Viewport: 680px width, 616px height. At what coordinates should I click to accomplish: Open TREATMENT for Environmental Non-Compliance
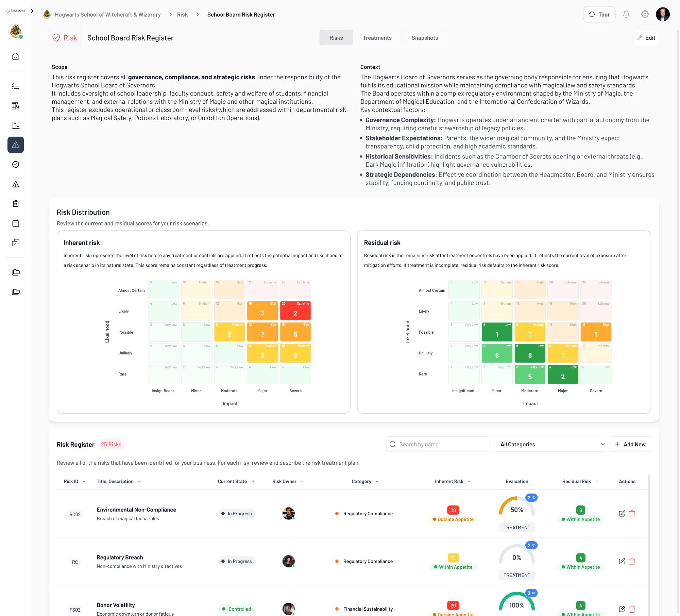(x=517, y=527)
